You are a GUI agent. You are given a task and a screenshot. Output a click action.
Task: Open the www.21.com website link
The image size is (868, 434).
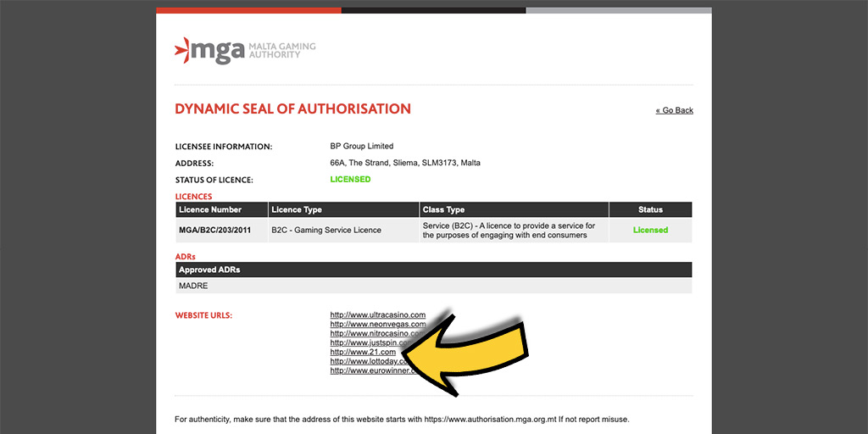coord(363,352)
